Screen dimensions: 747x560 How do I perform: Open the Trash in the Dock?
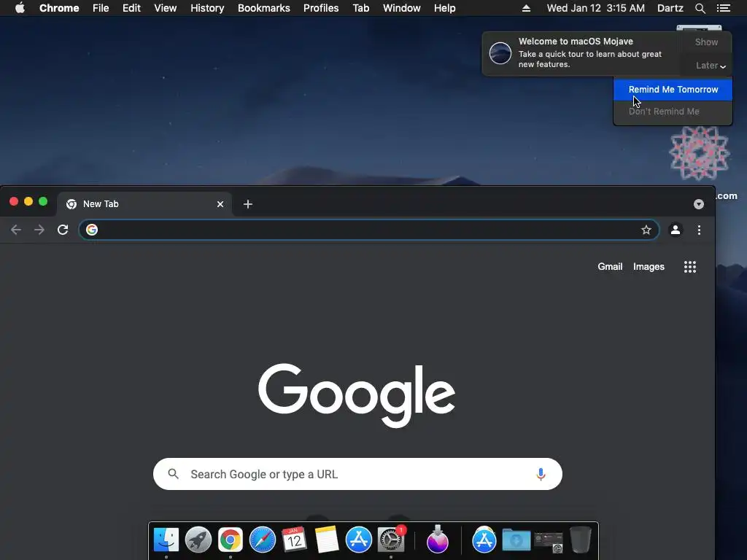point(580,540)
